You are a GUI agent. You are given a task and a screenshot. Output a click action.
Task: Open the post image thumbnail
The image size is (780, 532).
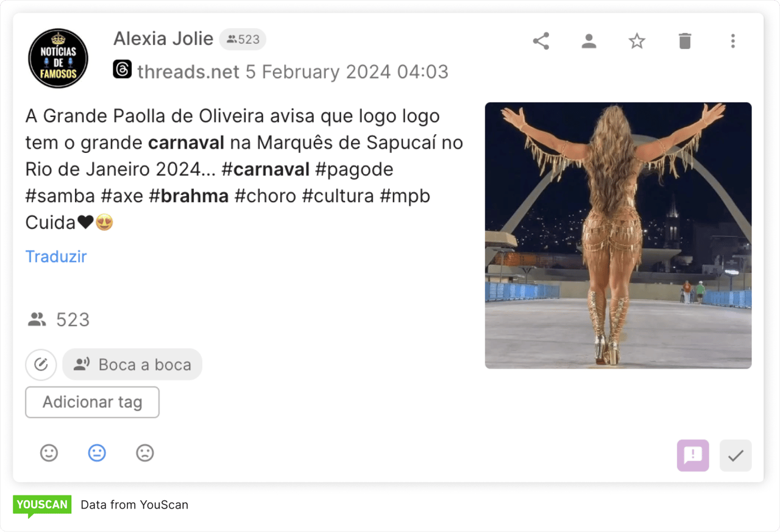[618, 235]
